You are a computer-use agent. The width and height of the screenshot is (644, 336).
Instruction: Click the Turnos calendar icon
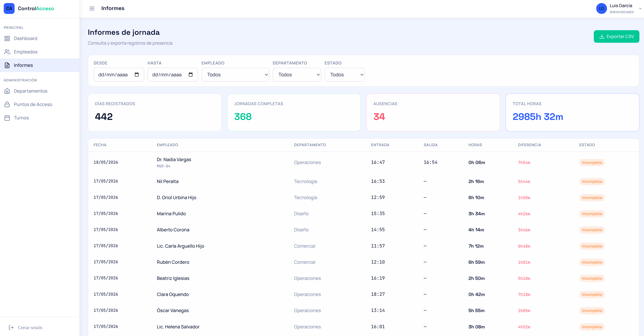point(7,118)
